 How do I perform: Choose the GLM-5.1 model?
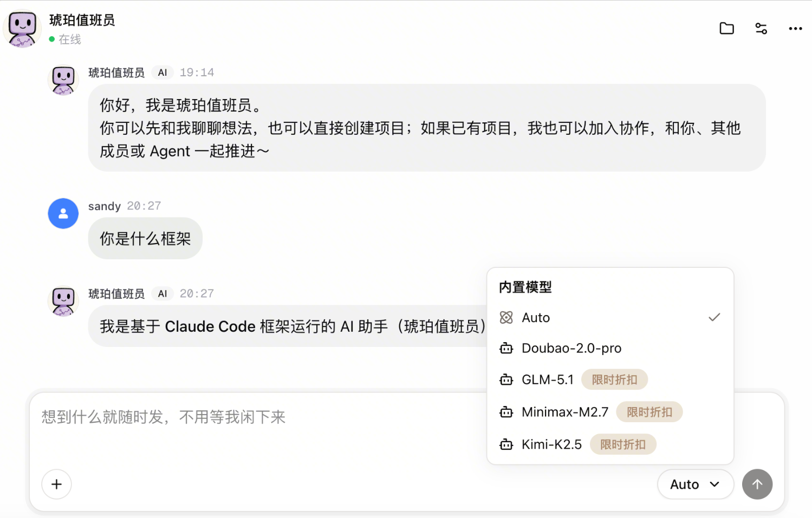pyautogui.click(x=610, y=379)
